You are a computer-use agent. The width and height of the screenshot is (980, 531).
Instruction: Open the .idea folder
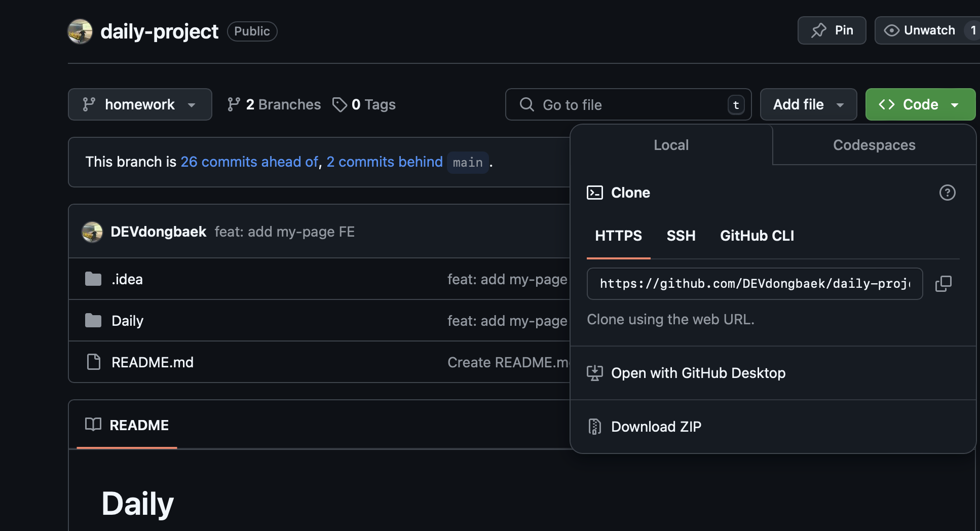[x=127, y=279]
